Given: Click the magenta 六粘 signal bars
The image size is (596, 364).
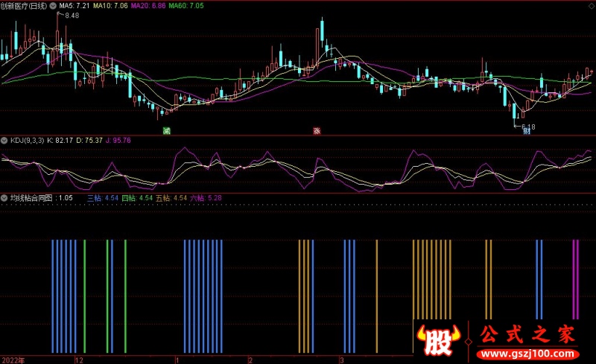Looking at the screenshot, I should 575,279.
